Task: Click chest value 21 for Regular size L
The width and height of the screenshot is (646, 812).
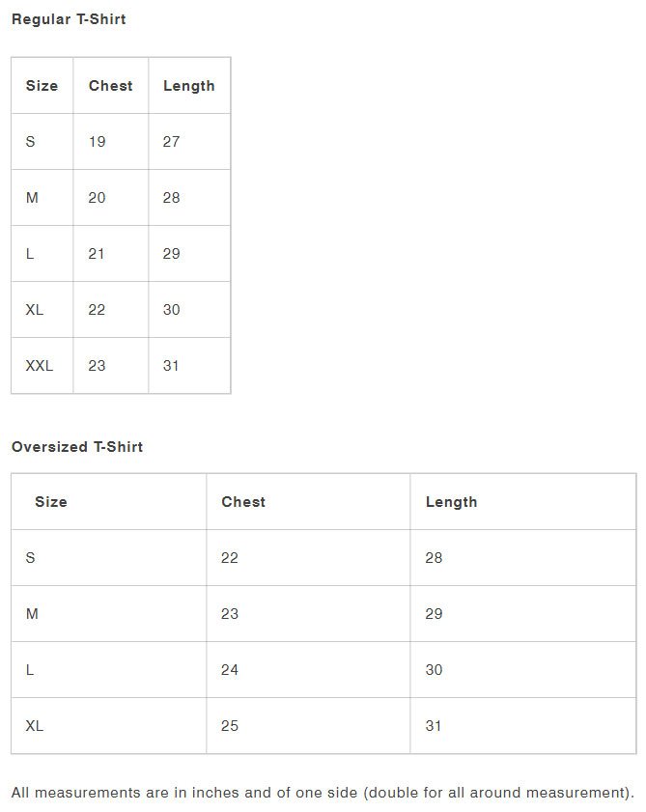Action: pyautogui.click(x=98, y=254)
